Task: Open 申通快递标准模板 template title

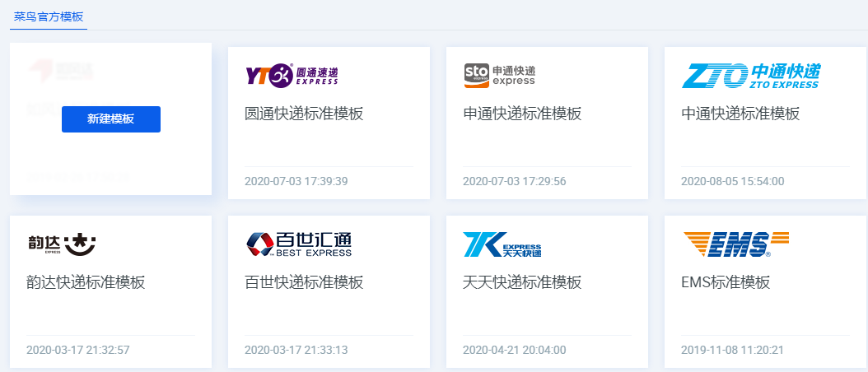Action: click(522, 114)
